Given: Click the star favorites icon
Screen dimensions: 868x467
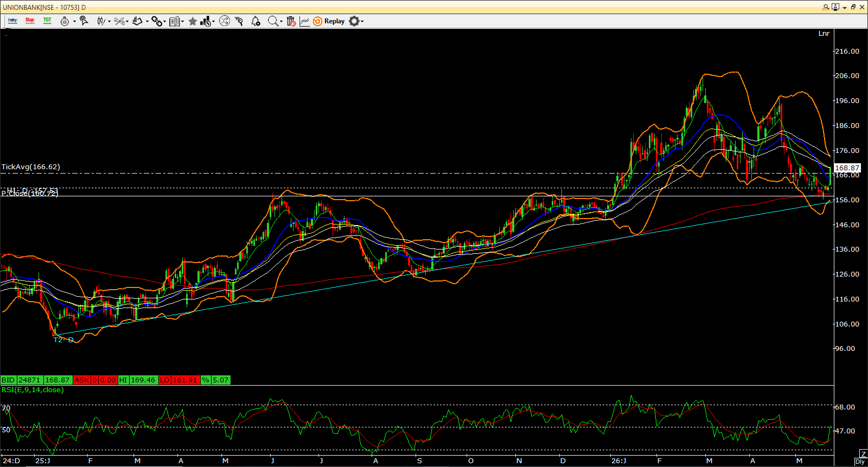Looking at the screenshot, I should pos(193,21).
